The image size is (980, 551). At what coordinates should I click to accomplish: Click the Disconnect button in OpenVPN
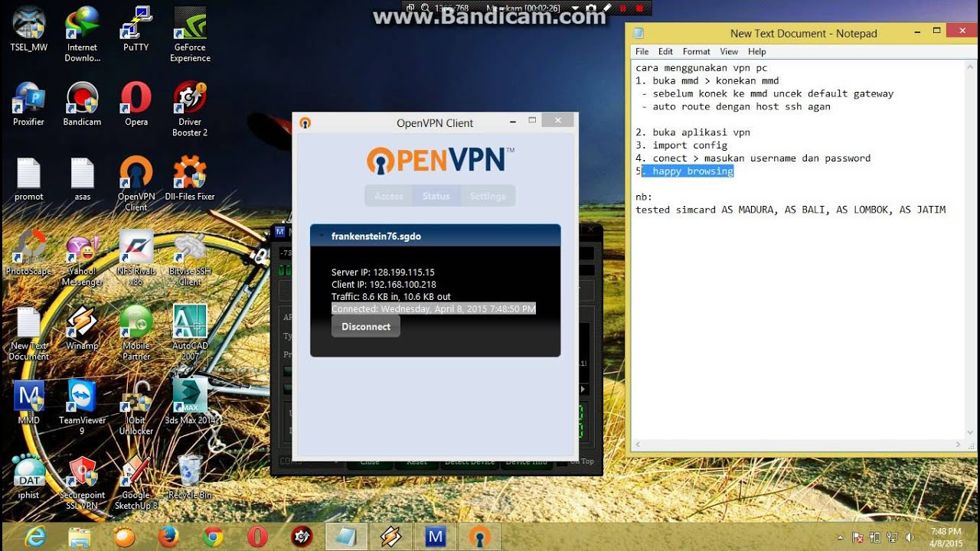point(366,327)
